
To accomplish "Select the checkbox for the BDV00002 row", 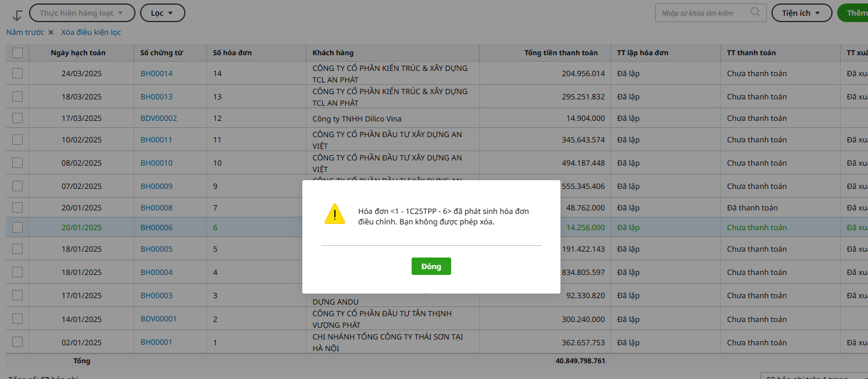I will coord(17,118).
